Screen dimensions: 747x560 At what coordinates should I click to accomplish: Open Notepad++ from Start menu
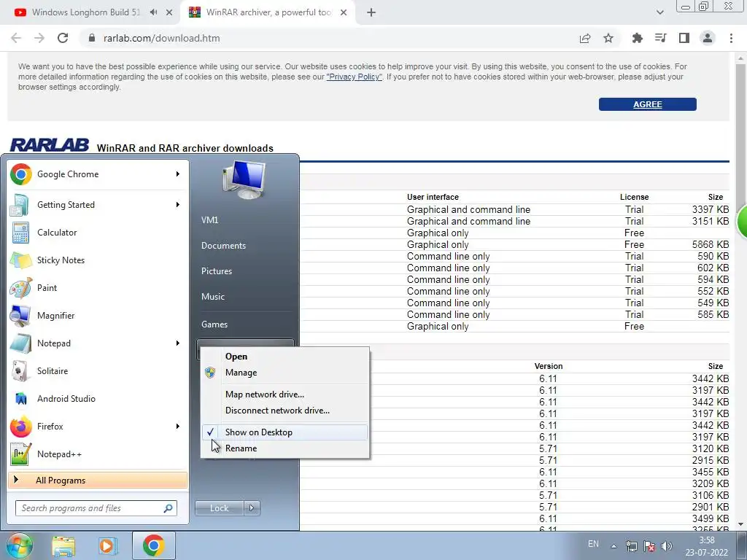click(x=98, y=454)
